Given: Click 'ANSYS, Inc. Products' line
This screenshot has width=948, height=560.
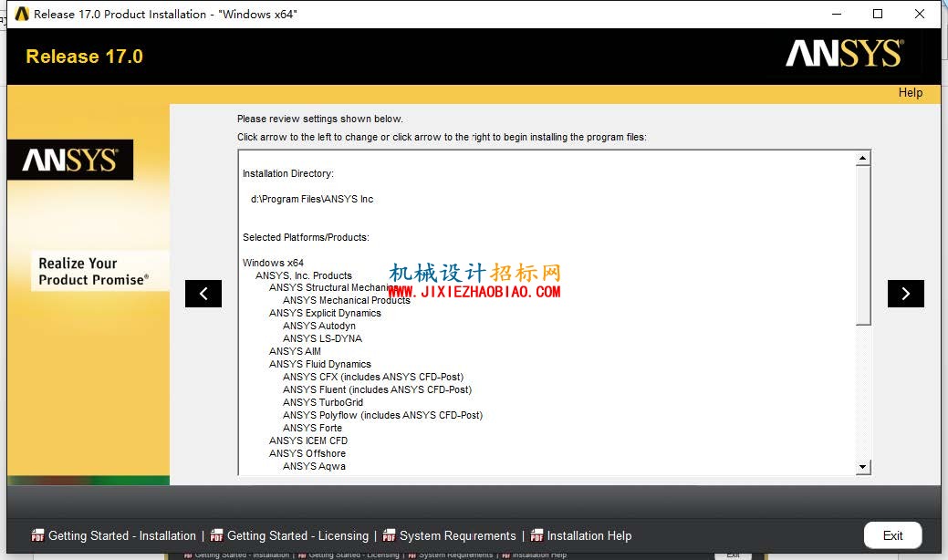Looking at the screenshot, I should pyautogui.click(x=304, y=275).
